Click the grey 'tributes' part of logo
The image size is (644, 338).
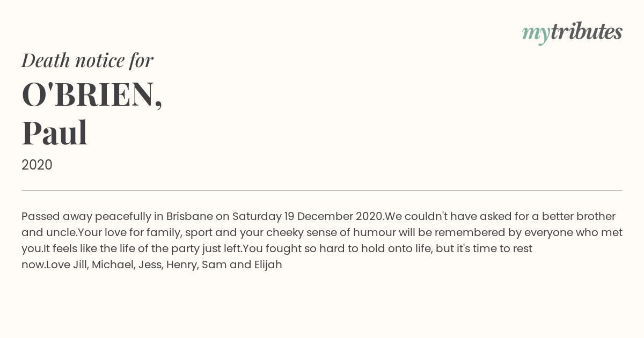click(586, 32)
